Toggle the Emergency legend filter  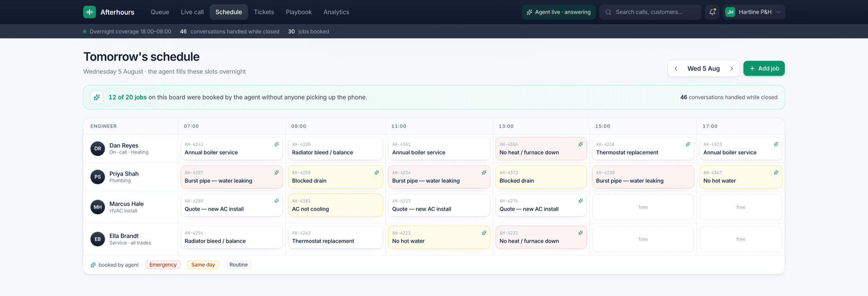click(163, 265)
